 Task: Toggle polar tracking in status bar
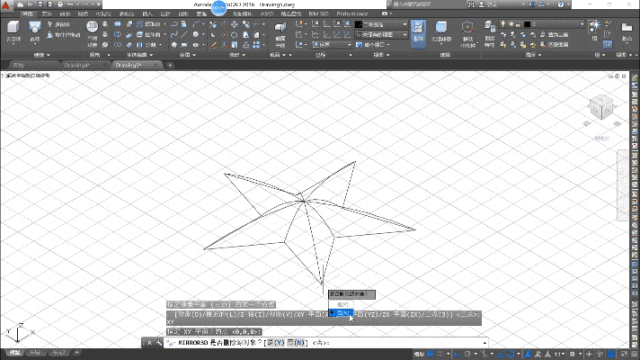(x=467, y=354)
